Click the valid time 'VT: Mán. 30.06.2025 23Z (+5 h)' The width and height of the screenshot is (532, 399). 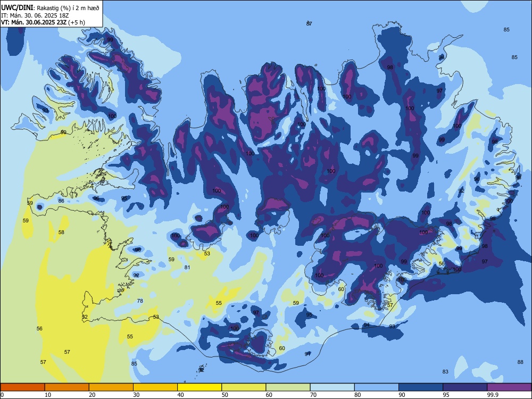pos(43,22)
